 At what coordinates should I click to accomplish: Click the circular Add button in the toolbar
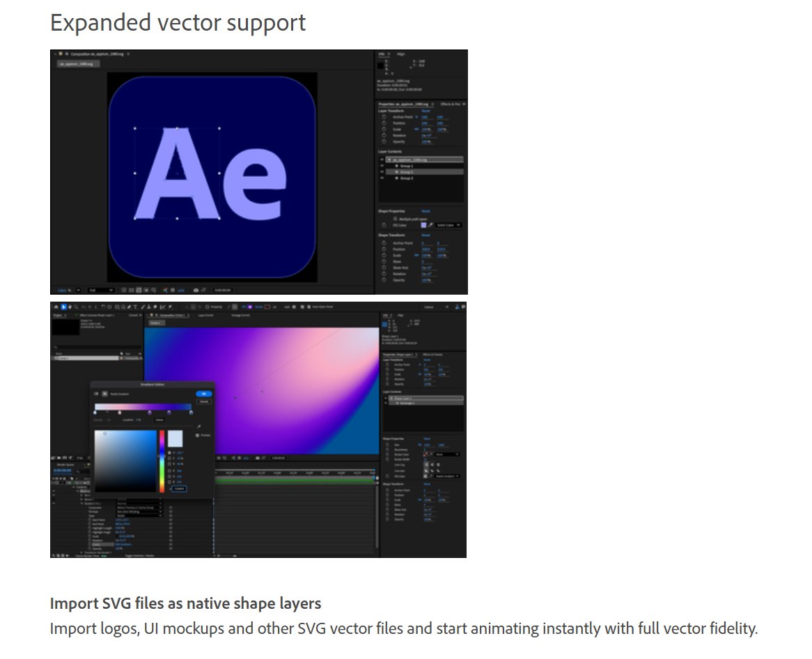tap(294, 307)
